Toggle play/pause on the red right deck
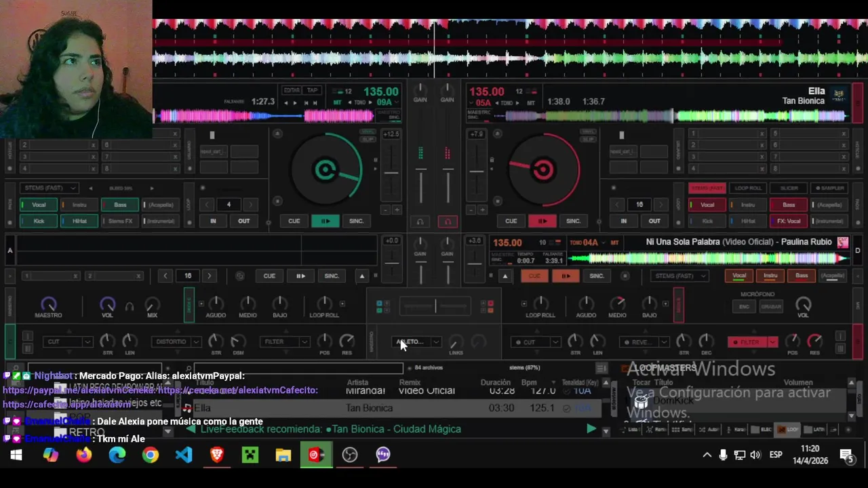Viewport: 868px width, 488px height. tap(542, 221)
